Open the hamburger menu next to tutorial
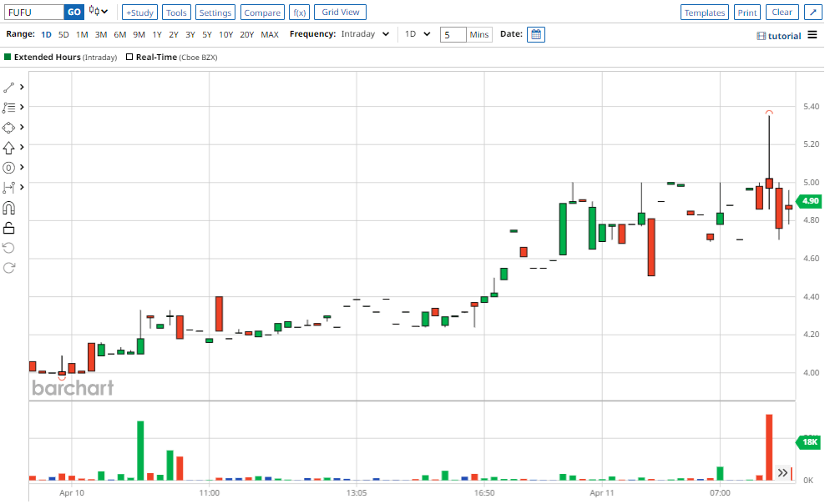The height and width of the screenshot is (504, 830). pyautogui.click(x=812, y=35)
